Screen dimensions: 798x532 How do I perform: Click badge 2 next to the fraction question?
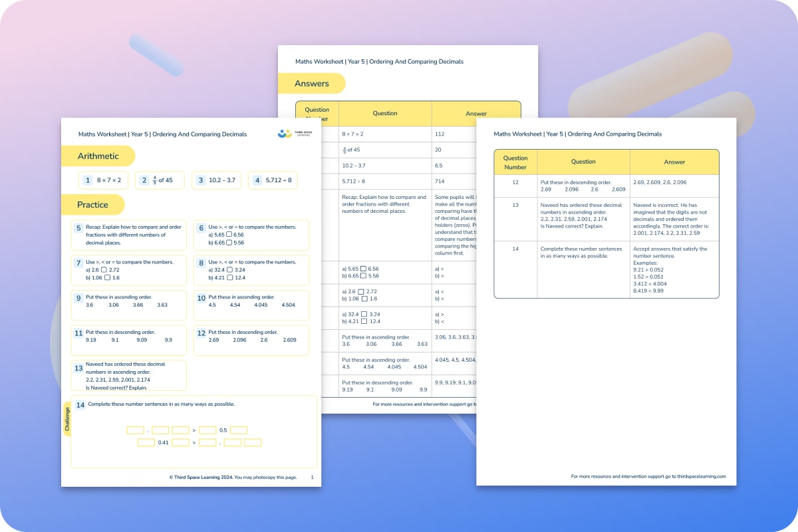(x=144, y=180)
